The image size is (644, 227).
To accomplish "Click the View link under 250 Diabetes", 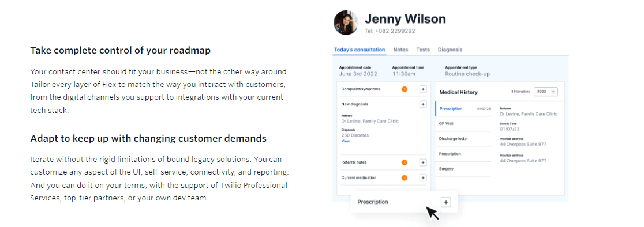I will click(346, 141).
